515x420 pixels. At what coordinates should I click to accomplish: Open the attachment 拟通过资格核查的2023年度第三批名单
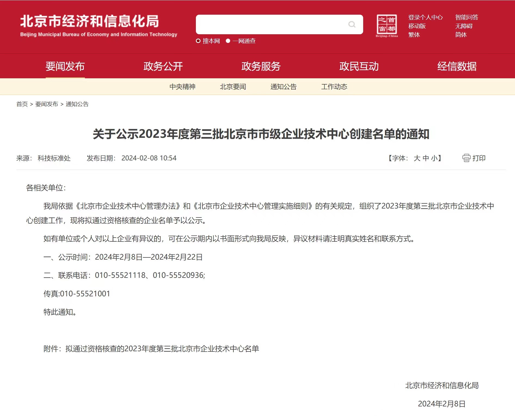[162, 349]
